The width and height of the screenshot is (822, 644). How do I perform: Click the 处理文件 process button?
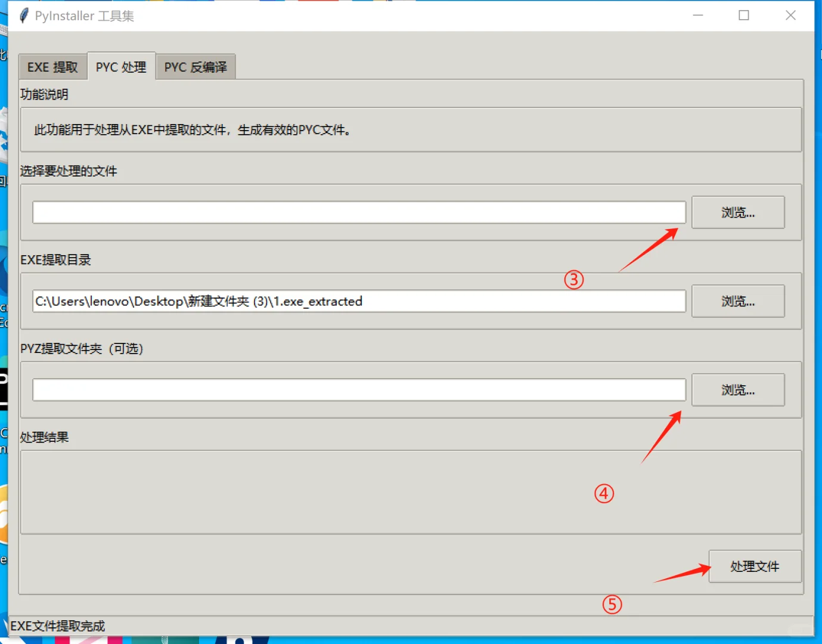(754, 566)
